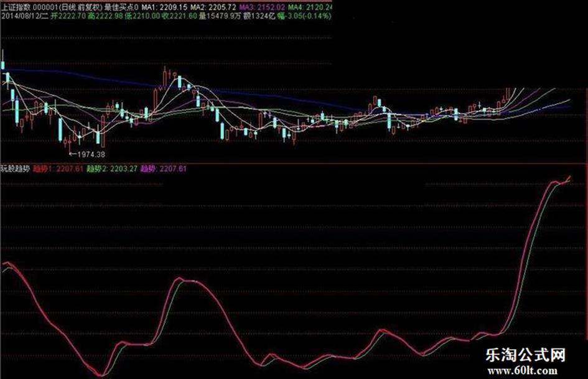Click the change 幅-3.05(-0.14%) value
This screenshot has height=379, width=588.
304,16
